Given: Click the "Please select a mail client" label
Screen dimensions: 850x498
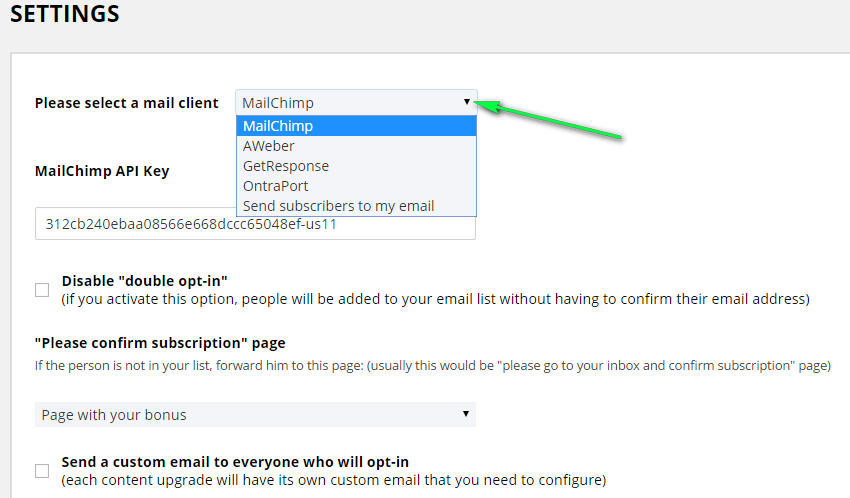Looking at the screenshot, I should [126, 103].
